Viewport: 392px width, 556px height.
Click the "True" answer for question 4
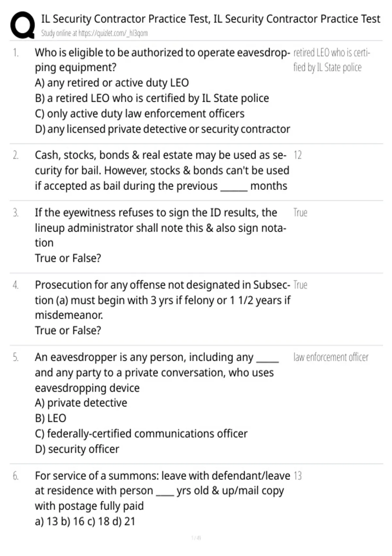point(300,285)
